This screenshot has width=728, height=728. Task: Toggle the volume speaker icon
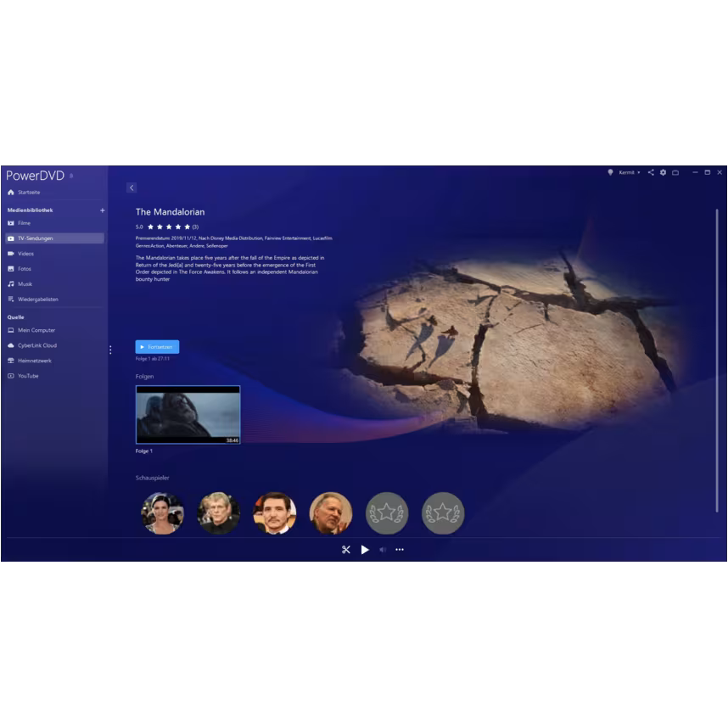point(383,550)
